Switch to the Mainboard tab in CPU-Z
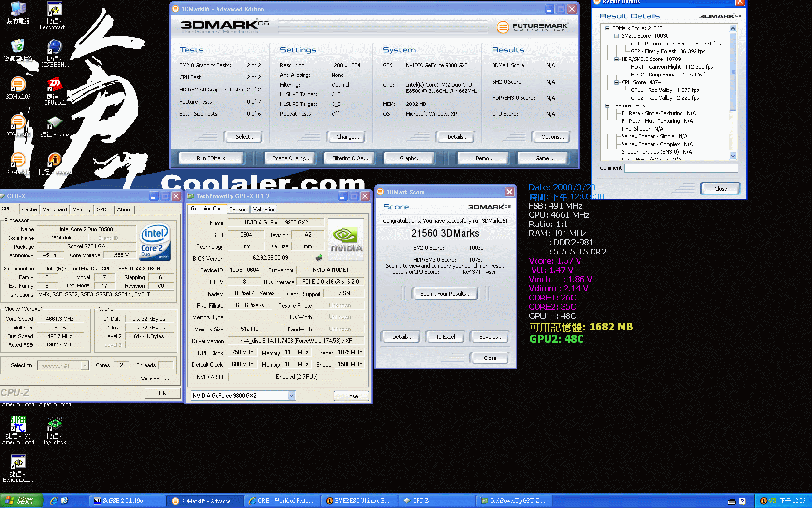This screenshot has height=508, width=812. click(55, 209)
